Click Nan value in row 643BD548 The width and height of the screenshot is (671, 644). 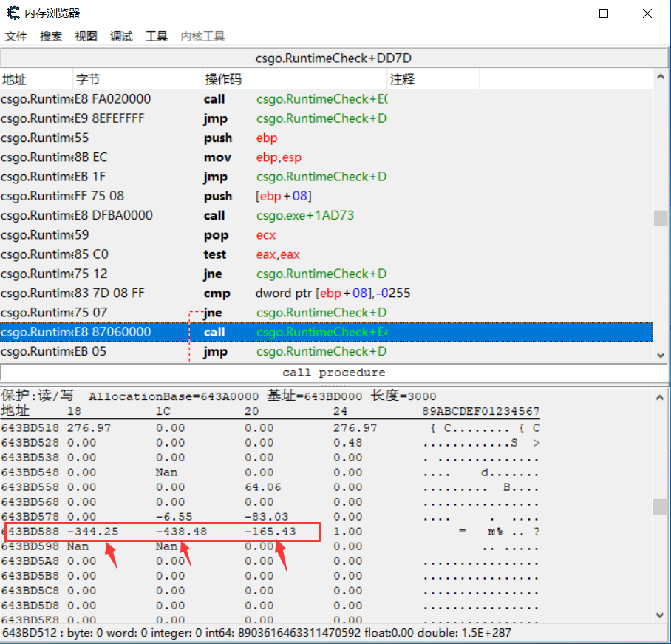tap(166, 472)
